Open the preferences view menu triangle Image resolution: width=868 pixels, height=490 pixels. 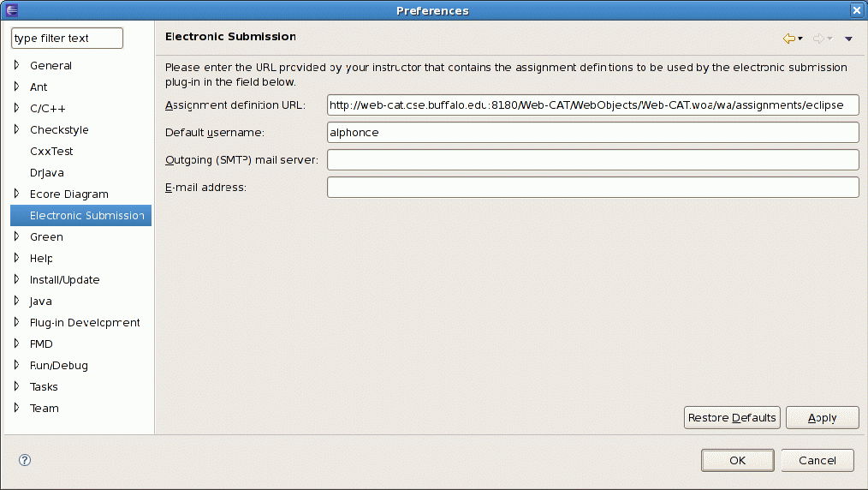tap(848, 39)
